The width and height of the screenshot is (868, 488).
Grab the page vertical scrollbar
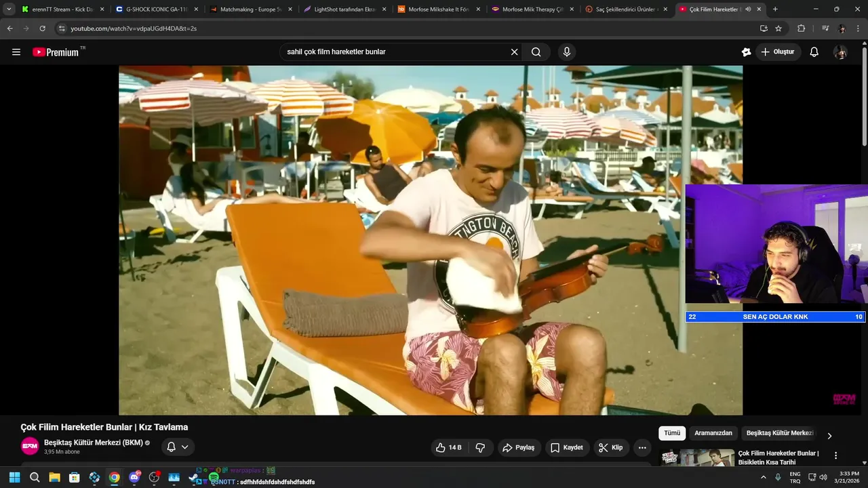point(864,95)
